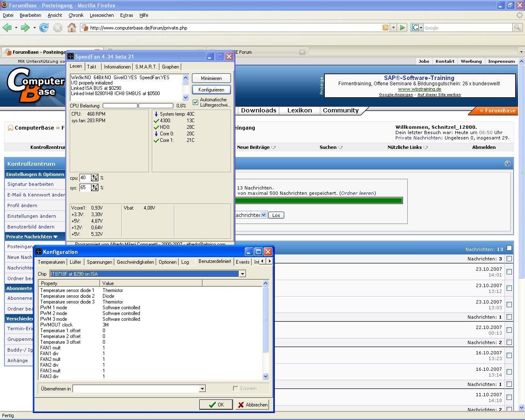The height and width of the screenshot is (420, 525).
Task: Go forward with Firefox forward arrow
Action: point(25,27)
